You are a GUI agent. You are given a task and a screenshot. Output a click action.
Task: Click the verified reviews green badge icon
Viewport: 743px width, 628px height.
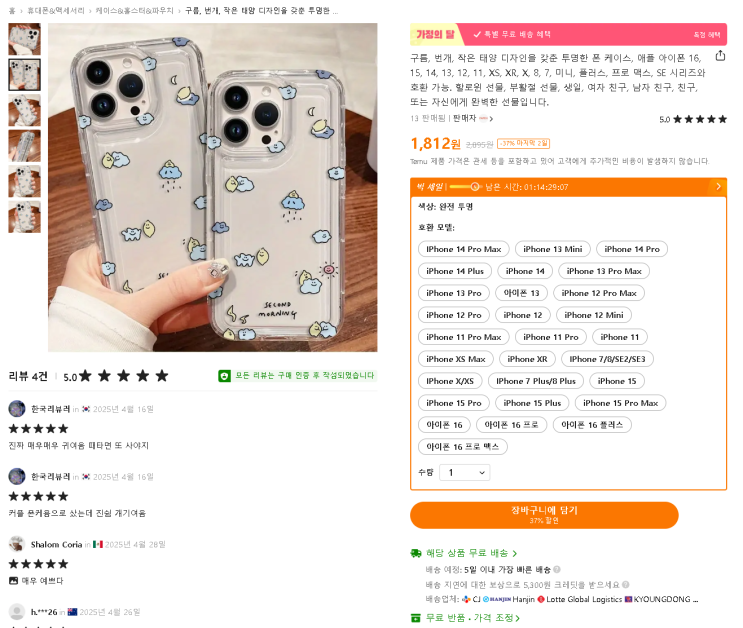224,376
